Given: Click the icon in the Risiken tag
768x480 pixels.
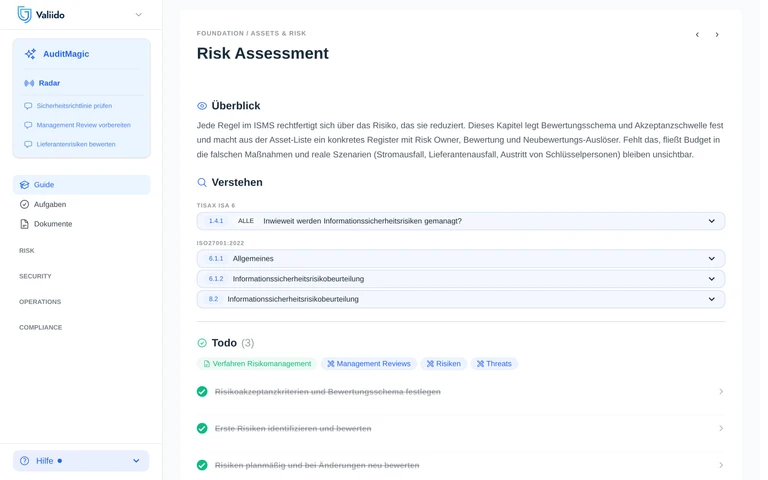Looking at the screenshot, I should (430, 364).
